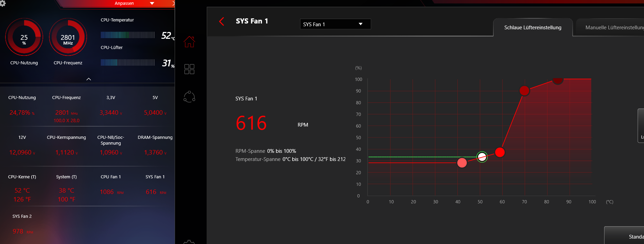Click the CPU Fan 1 label

click(x=111, y=177)
